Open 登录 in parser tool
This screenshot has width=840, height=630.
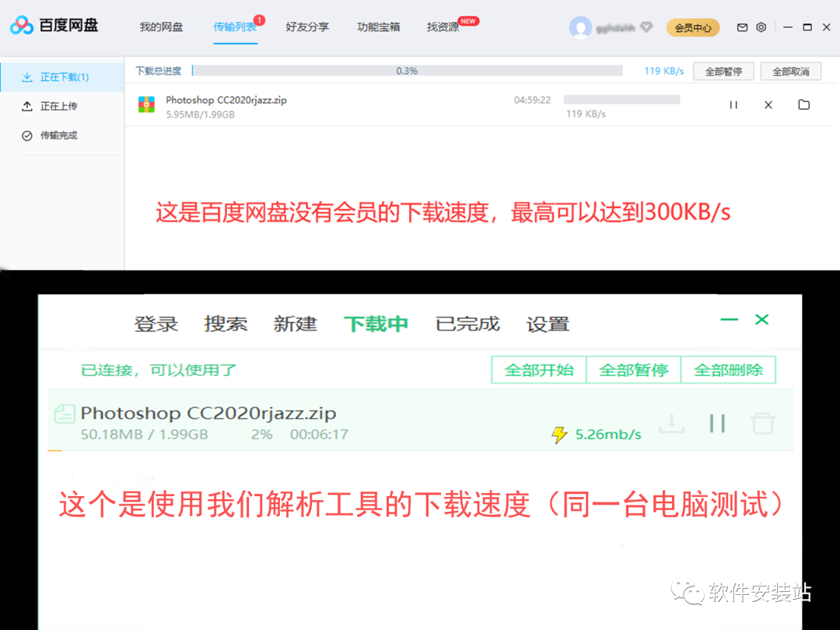[x=156, y=324]
